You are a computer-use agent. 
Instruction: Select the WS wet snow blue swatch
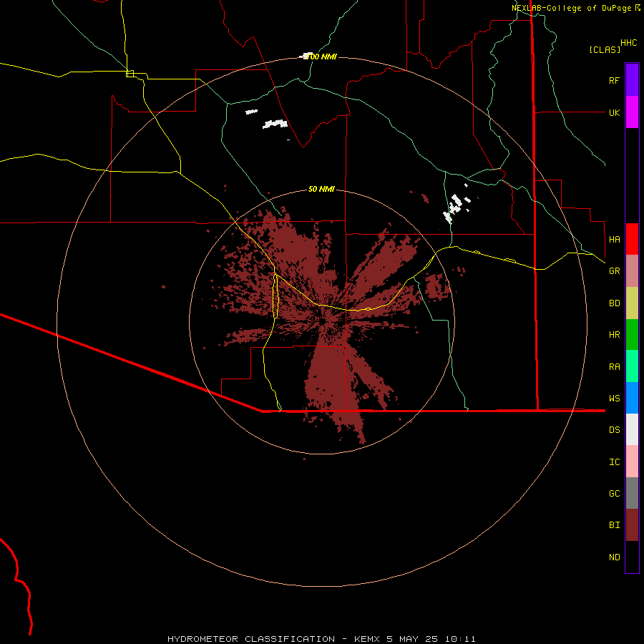tap(632, 398)
